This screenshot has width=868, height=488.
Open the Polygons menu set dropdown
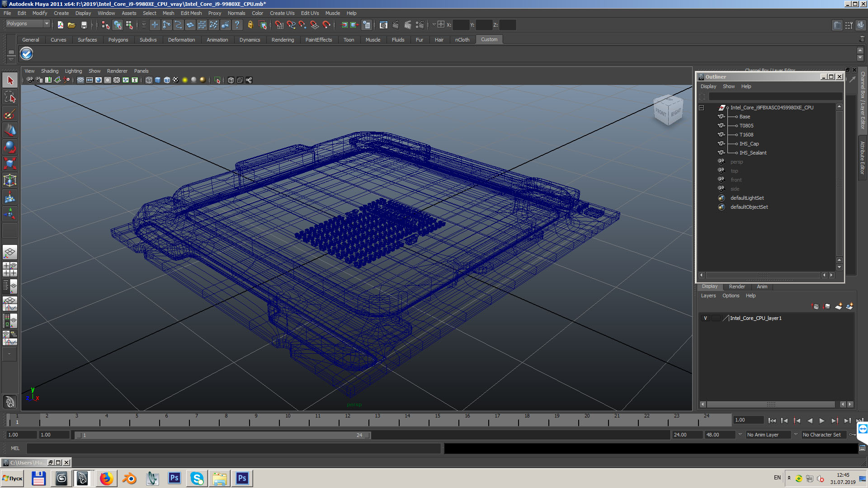click(x=28, y=23)
